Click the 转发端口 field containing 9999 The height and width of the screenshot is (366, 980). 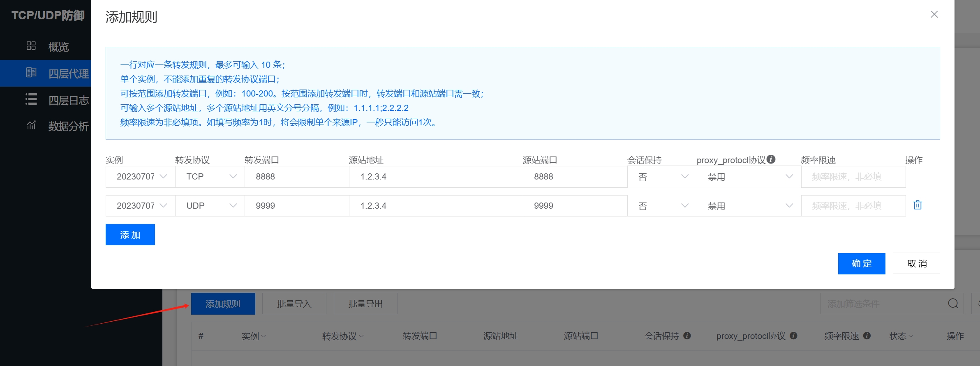[297, 206]
